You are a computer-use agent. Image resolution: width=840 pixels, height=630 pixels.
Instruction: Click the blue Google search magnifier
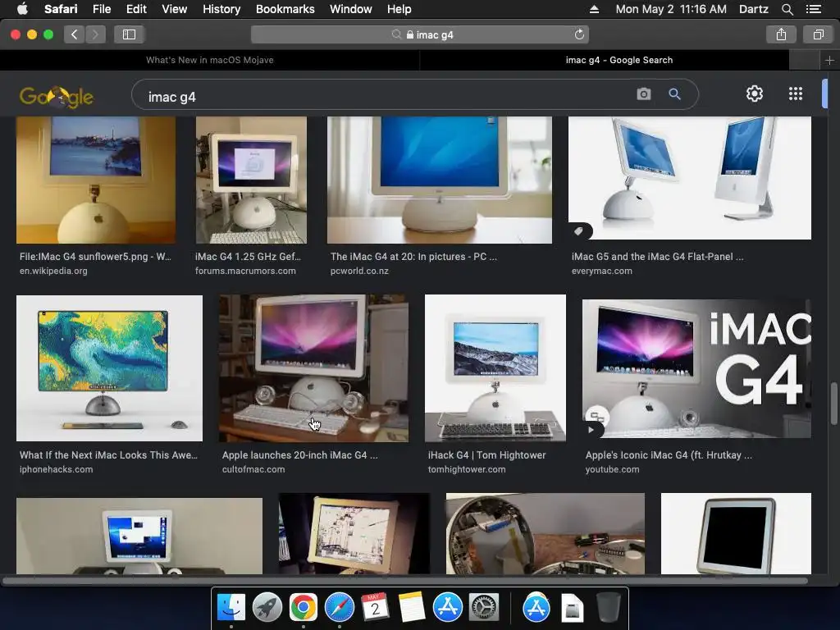pyautogui.click(x=674, y=94)
